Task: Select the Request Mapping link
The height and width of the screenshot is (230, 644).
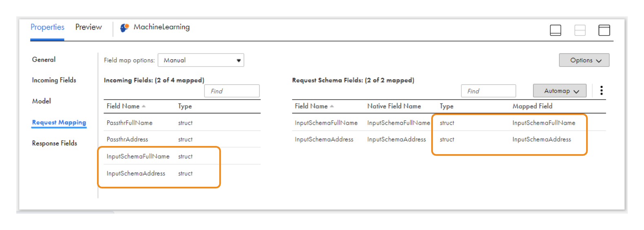Action: click(x=59, y=122)
